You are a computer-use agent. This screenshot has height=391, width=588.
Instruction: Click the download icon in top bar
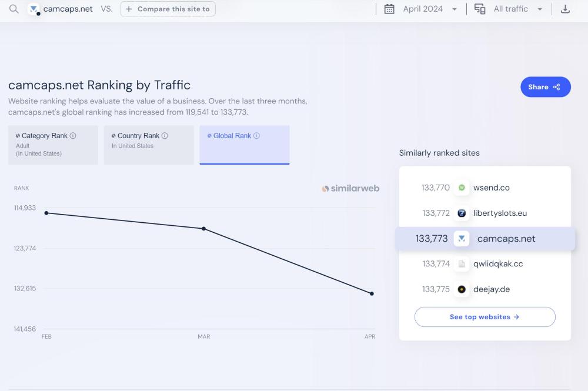[565, 9]
